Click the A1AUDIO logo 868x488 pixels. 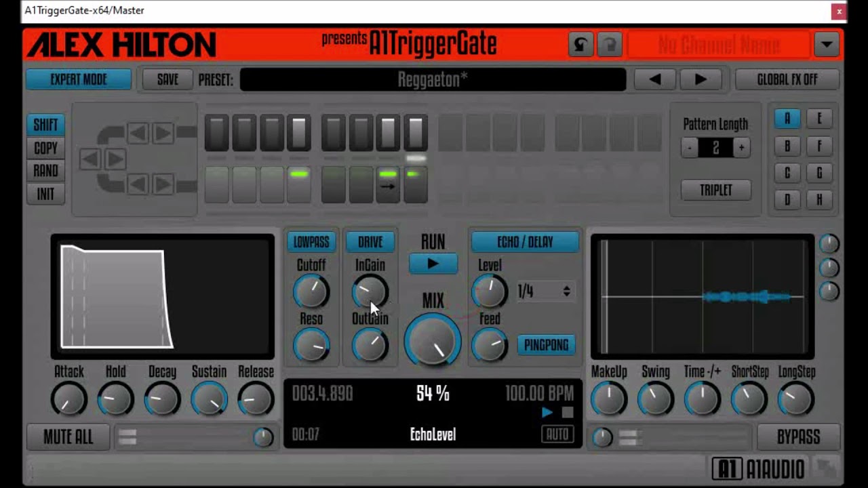pos(758,468)
